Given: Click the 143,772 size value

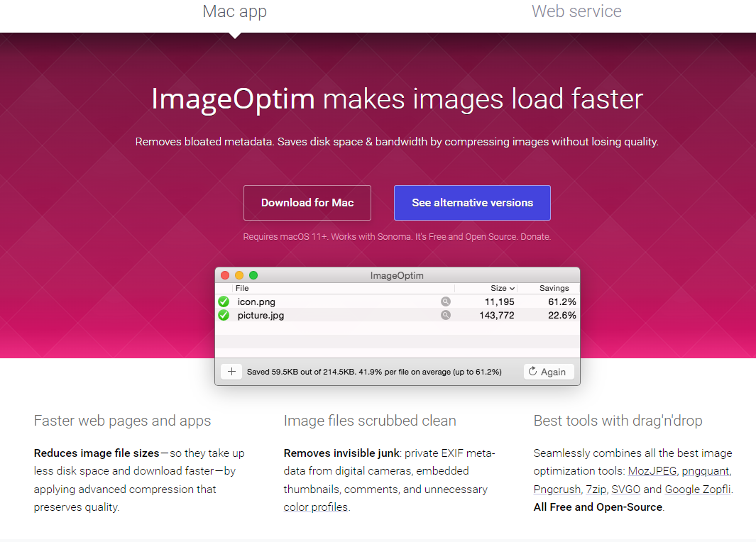Looking at the screenshot, I should [497, 316].
